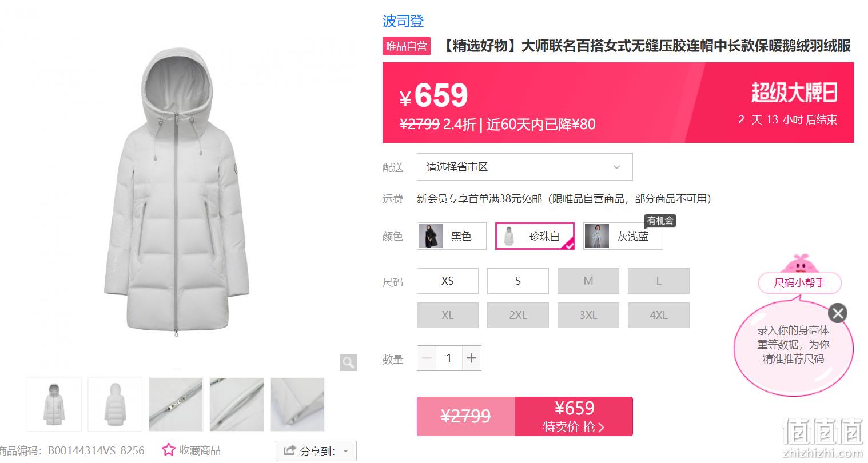Select size XS
Image resolution: width=868 pixels, height=463 pixels.
(x=448, y=281)
